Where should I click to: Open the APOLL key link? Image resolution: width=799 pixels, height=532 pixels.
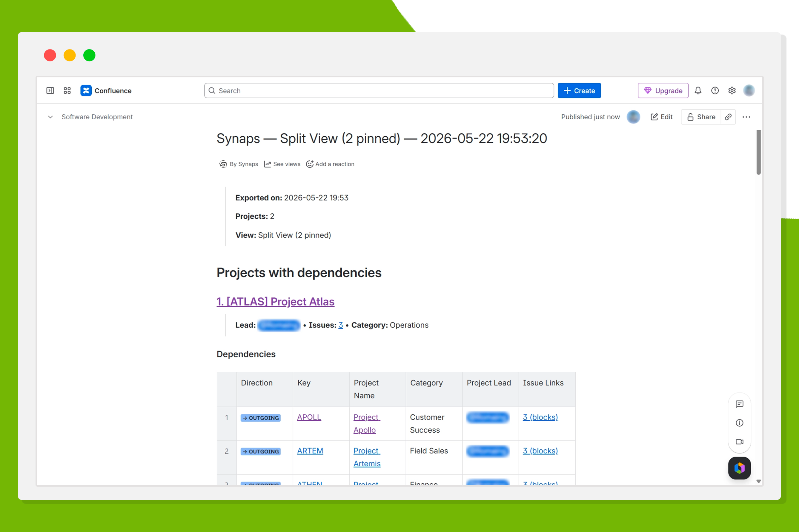309,417
